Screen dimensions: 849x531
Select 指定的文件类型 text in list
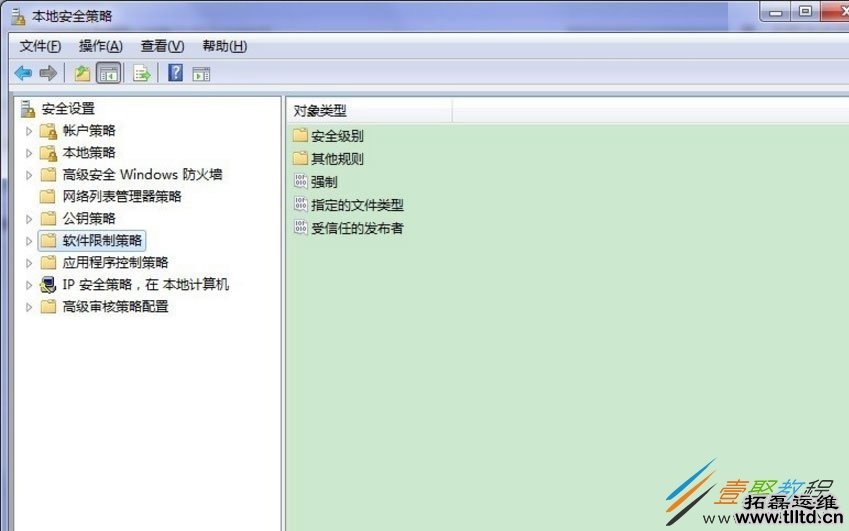coord(357,205)
